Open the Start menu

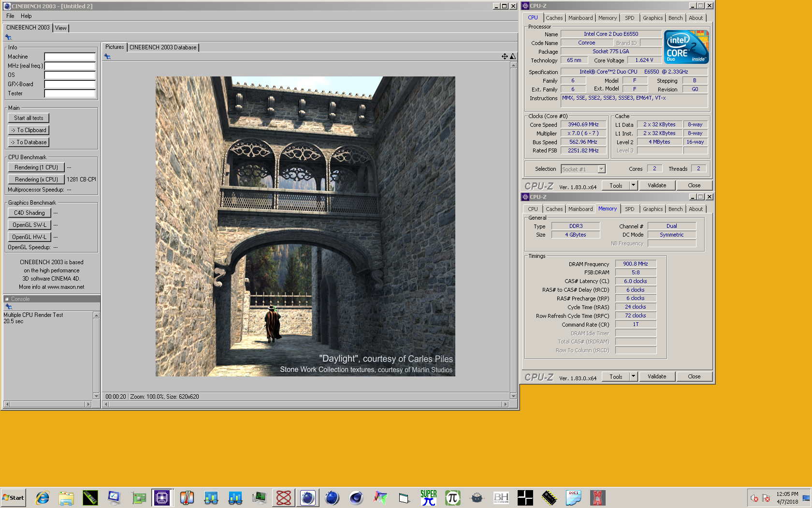[13, 497]
